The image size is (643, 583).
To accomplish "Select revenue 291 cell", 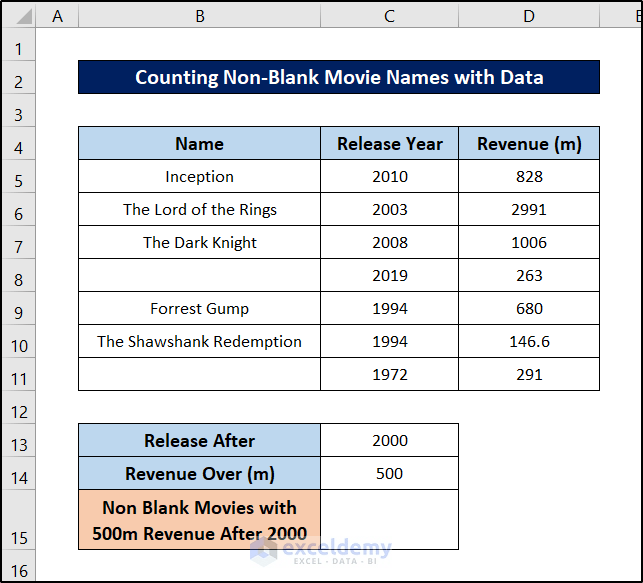I will pos(529,374).
